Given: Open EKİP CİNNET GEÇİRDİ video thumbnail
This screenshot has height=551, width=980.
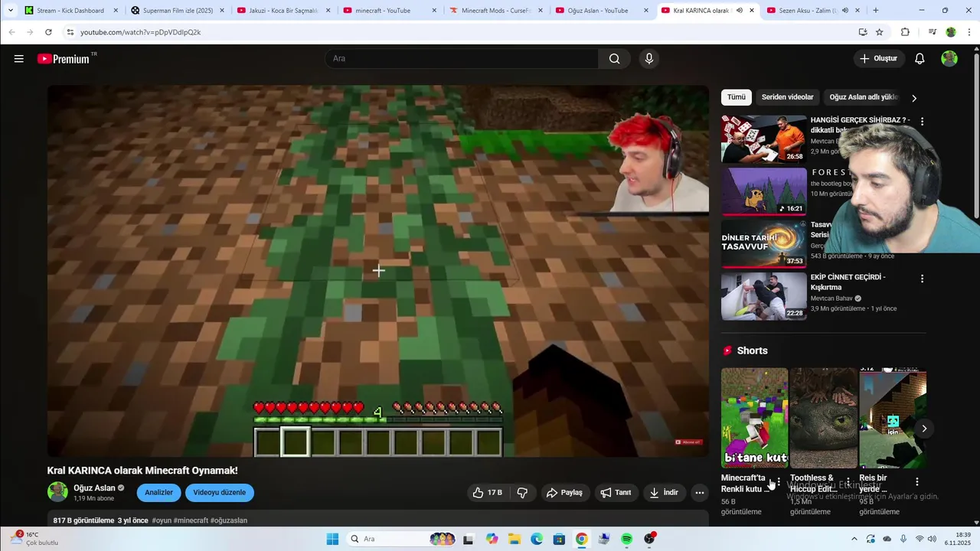Looking at the screenshot, I should (x=764, y=296).
